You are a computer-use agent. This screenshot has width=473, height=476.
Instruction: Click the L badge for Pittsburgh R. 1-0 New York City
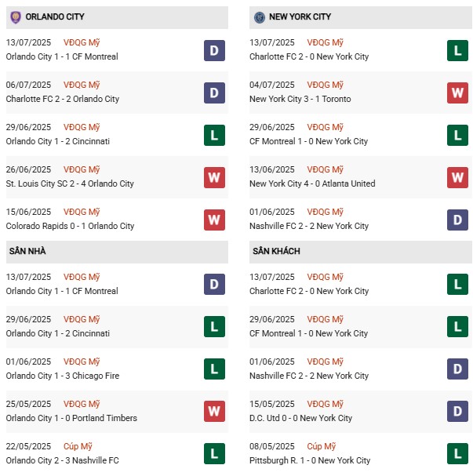(x=458, y=454)
